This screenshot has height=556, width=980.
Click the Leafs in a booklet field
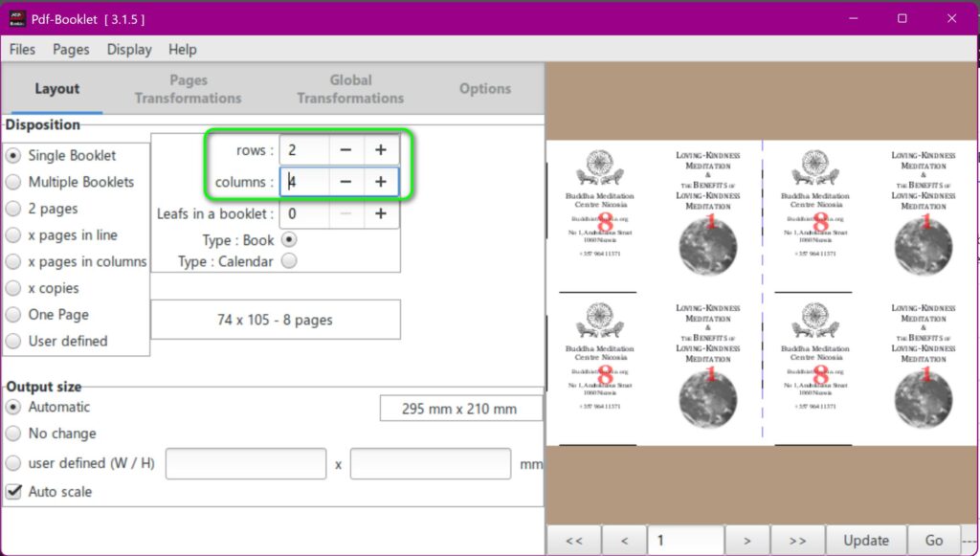[303, 213]
